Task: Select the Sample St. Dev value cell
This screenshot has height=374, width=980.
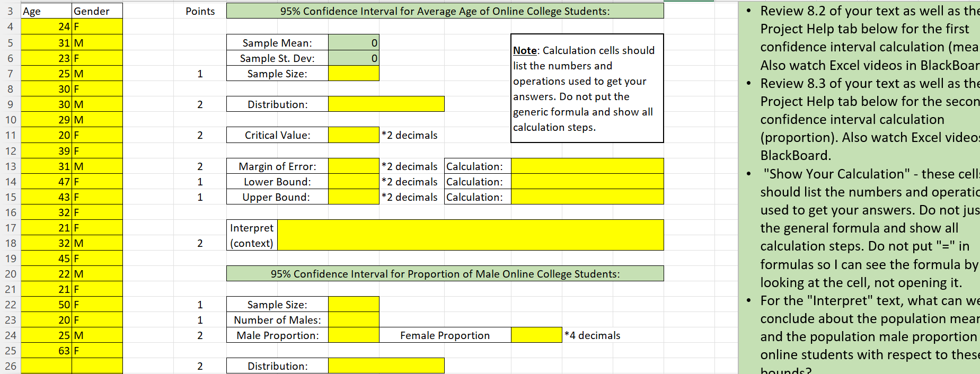Action: click(x=354, y=58)
